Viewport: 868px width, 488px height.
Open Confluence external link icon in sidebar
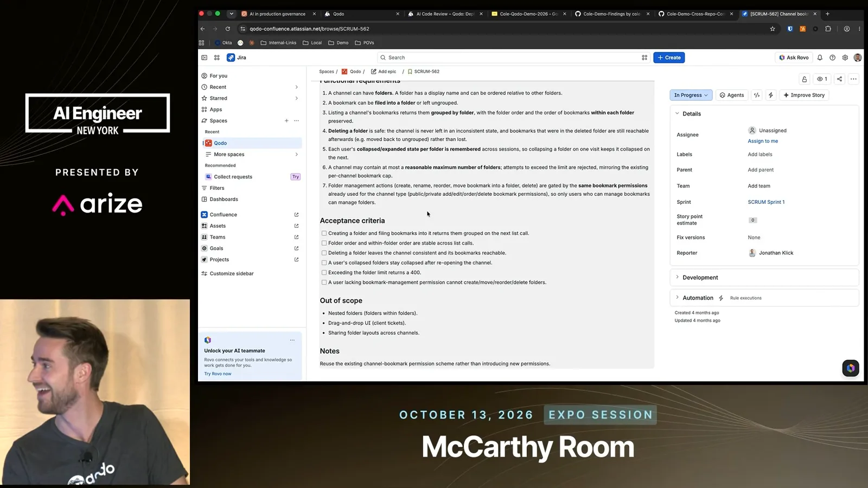(x=296, y=215)
